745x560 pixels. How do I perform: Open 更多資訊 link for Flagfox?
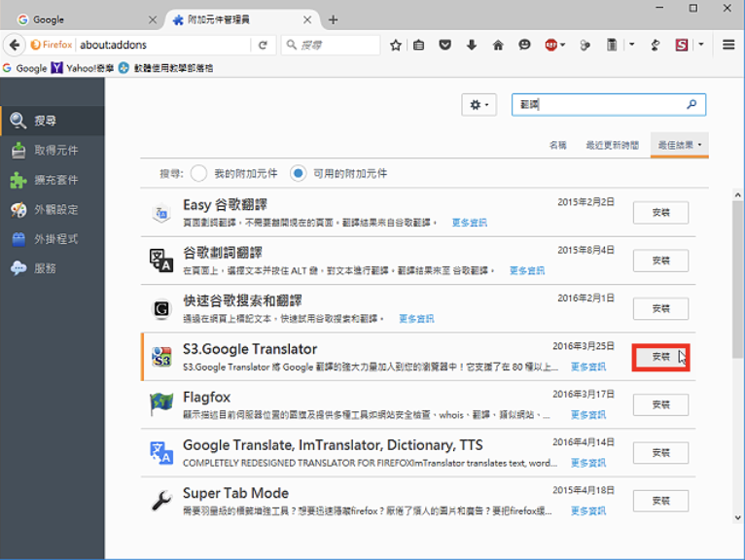[588, 415]
